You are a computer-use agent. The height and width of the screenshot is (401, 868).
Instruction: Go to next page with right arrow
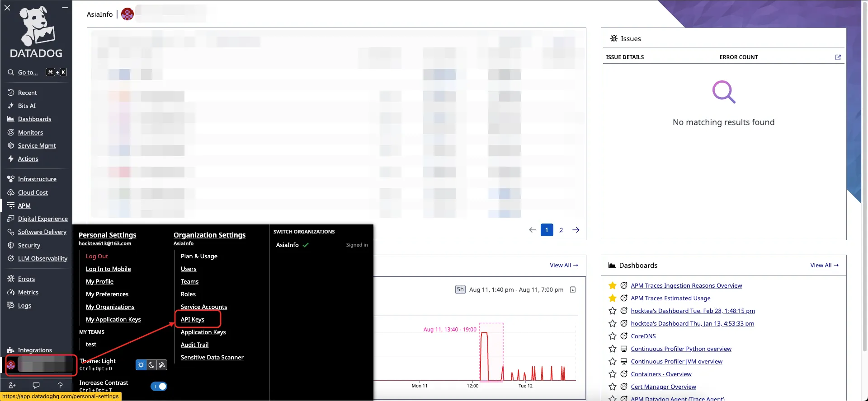coord(576,230)
